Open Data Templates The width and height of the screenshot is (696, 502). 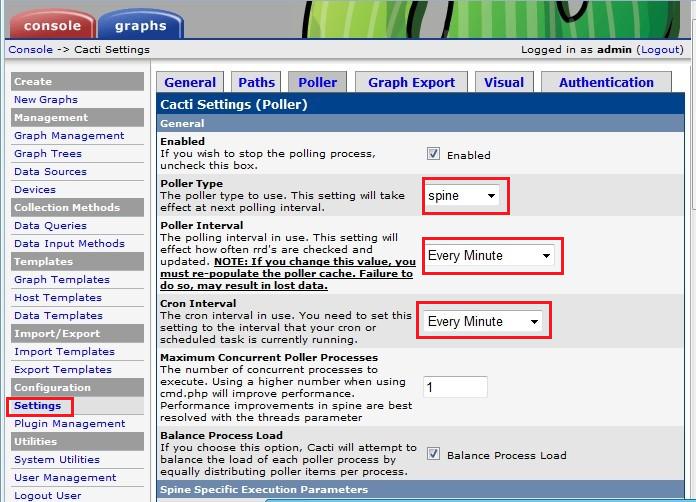click(x=59, y=316)
